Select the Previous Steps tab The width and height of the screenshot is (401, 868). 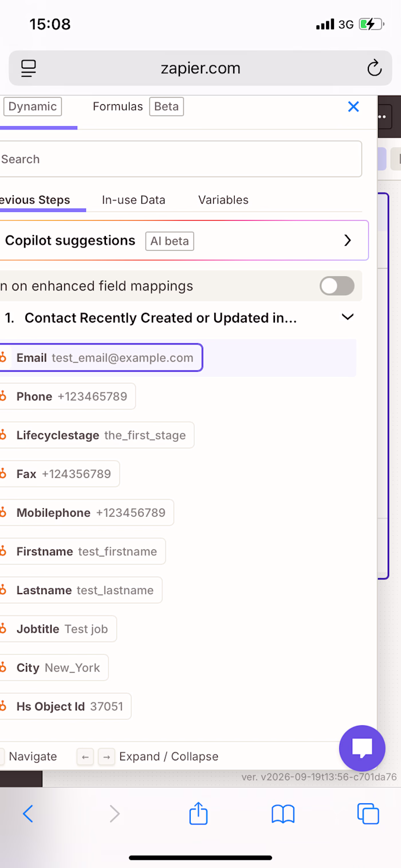(35, 200)
